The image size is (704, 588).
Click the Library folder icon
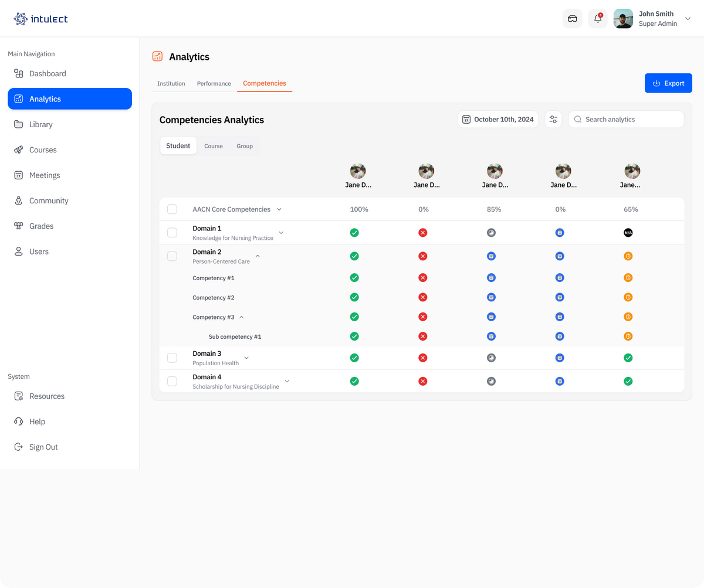[19, 124]
